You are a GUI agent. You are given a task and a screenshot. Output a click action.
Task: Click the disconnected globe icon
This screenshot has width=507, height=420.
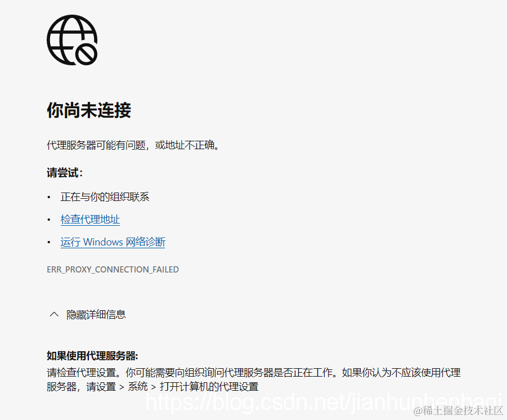click(72, 39)
